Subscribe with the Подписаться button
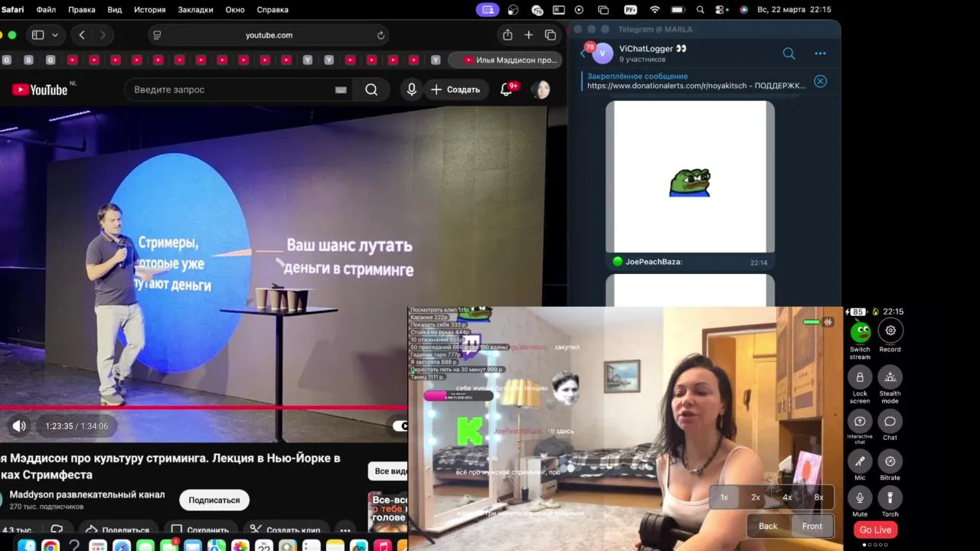Image resolution: width=980 pixels, height=551 pixels. coord(214,500)
